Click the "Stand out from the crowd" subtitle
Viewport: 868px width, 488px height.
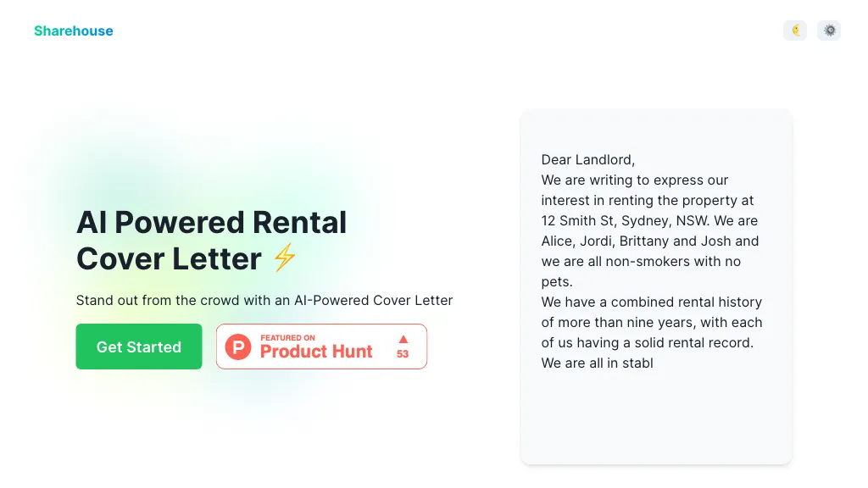(x=264, y=300)
